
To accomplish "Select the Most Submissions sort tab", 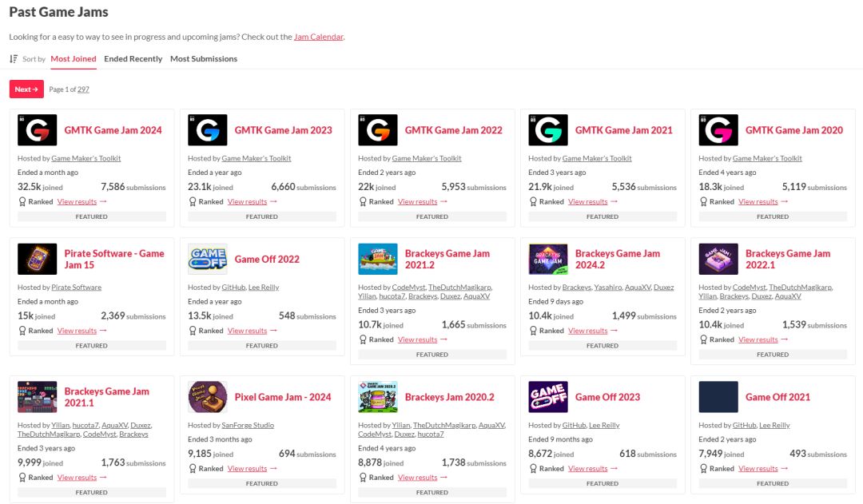I will [204, 59].
